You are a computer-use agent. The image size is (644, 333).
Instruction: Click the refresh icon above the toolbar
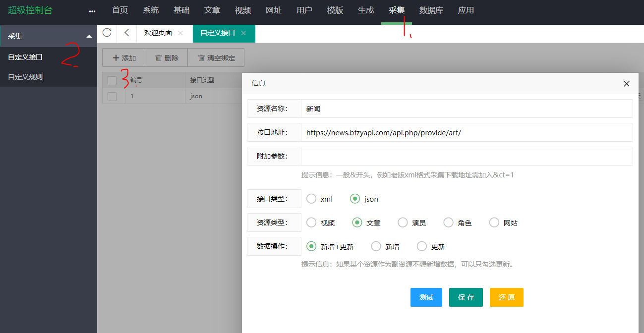click(x=107, y=33)
